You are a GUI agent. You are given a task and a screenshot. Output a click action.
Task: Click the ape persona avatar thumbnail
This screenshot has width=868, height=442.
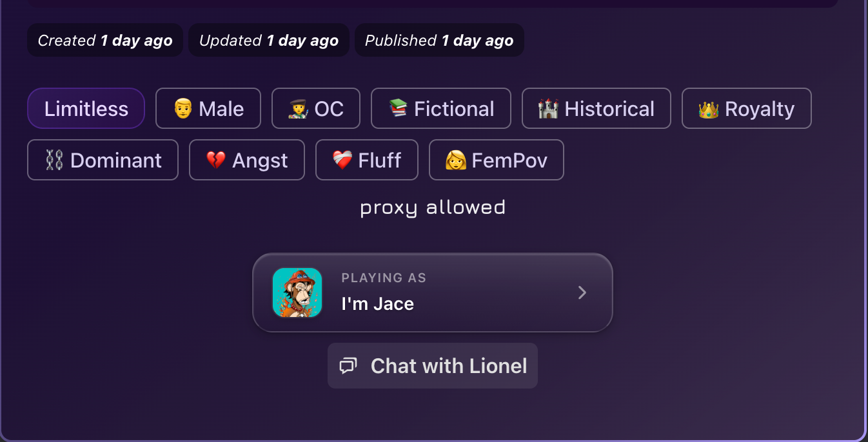point(297,293)
